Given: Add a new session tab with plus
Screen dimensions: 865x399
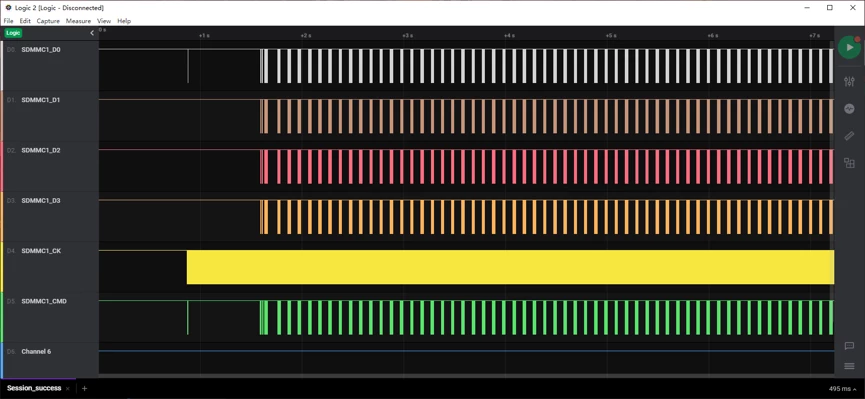Looking at the screenshot, I should pyautogui.click(x=84, y=389).
